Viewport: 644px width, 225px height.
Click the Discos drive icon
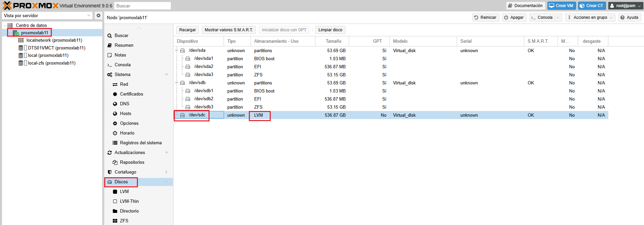110,182
